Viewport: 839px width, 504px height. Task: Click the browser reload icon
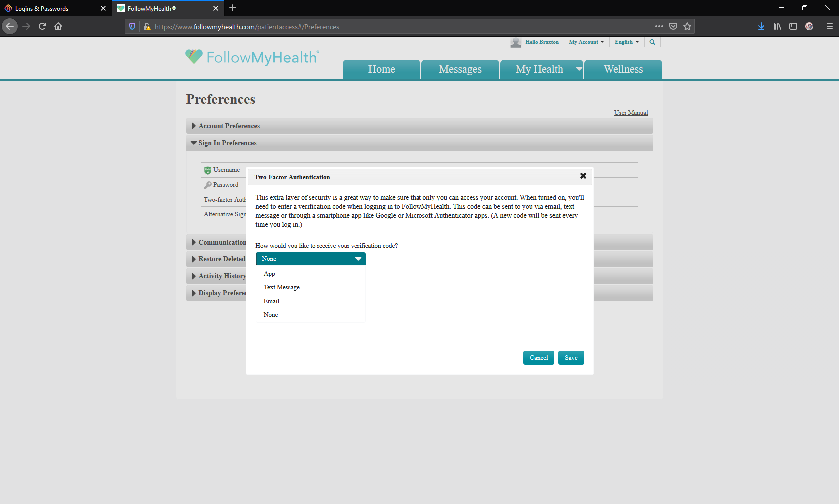pyautogui.click(x=42, y=27)
